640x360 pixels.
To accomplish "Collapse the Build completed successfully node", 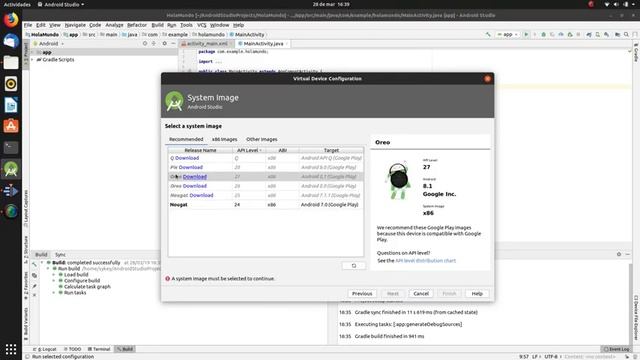I will click(x=42, y=263).
